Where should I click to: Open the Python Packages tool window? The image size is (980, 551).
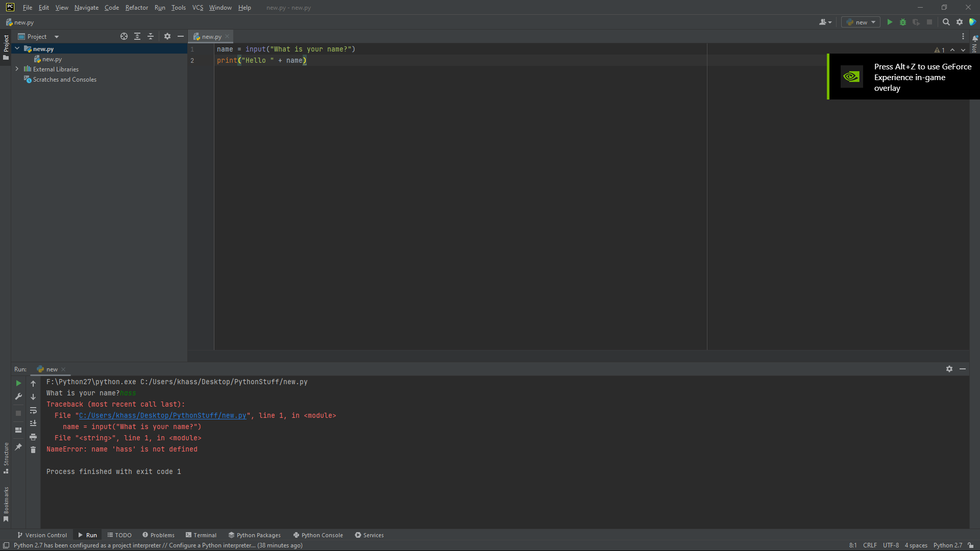tap(255, 535)
